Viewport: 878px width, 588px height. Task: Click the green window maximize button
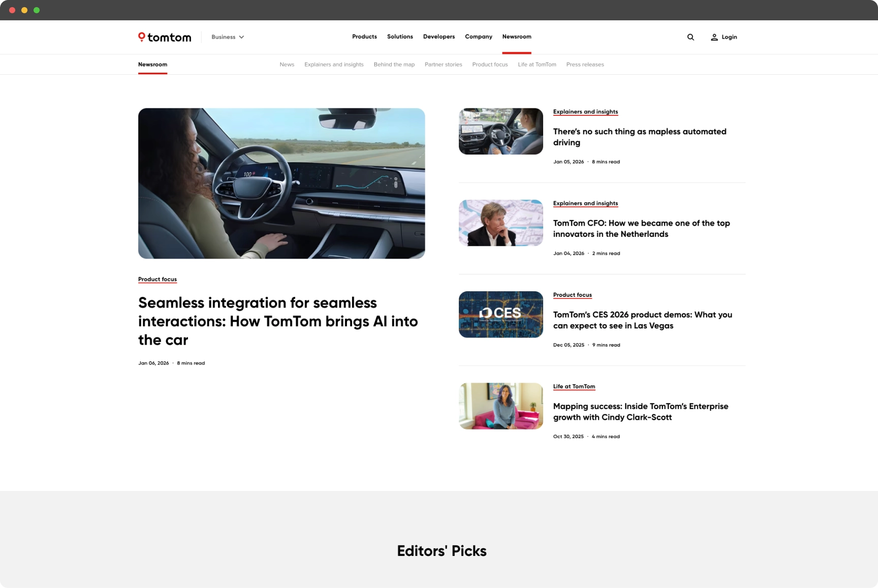(x=37, y=10)
